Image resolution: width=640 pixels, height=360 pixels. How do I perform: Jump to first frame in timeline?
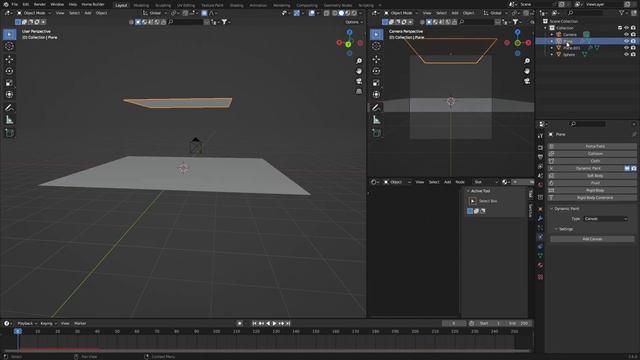point(254,323)
